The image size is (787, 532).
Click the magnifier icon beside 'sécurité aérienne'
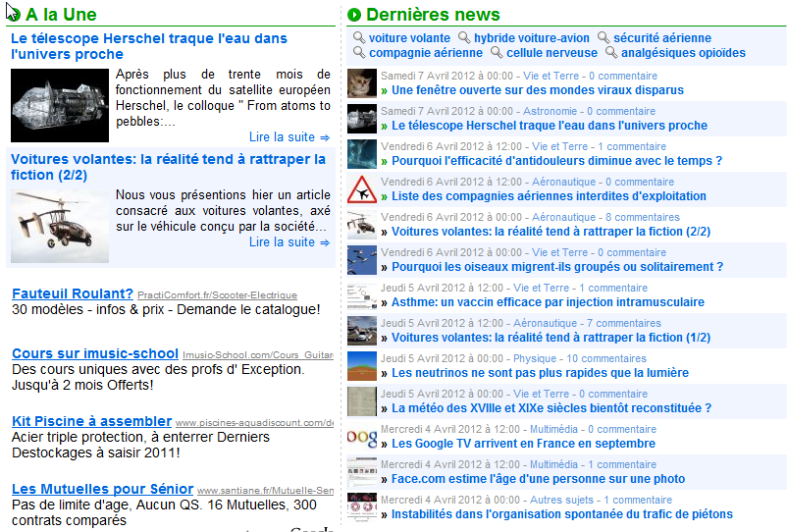coord(603,37)
